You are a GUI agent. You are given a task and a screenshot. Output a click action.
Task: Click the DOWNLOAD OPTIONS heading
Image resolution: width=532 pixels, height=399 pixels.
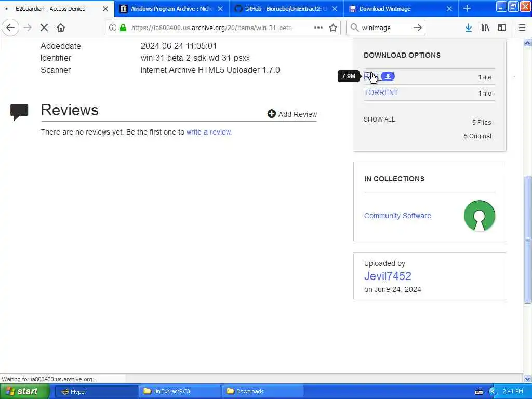tap(402, 55)
